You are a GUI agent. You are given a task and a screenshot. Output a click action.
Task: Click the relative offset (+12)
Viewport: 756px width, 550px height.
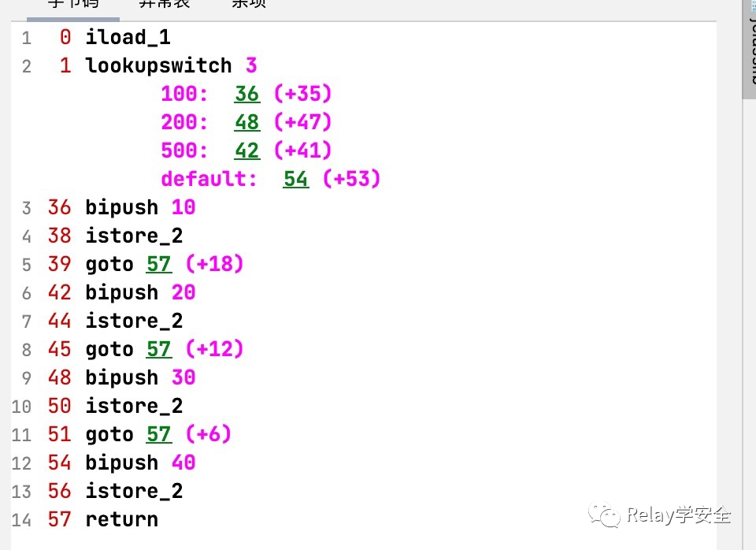pyautogui.click(x=214, y=349)
